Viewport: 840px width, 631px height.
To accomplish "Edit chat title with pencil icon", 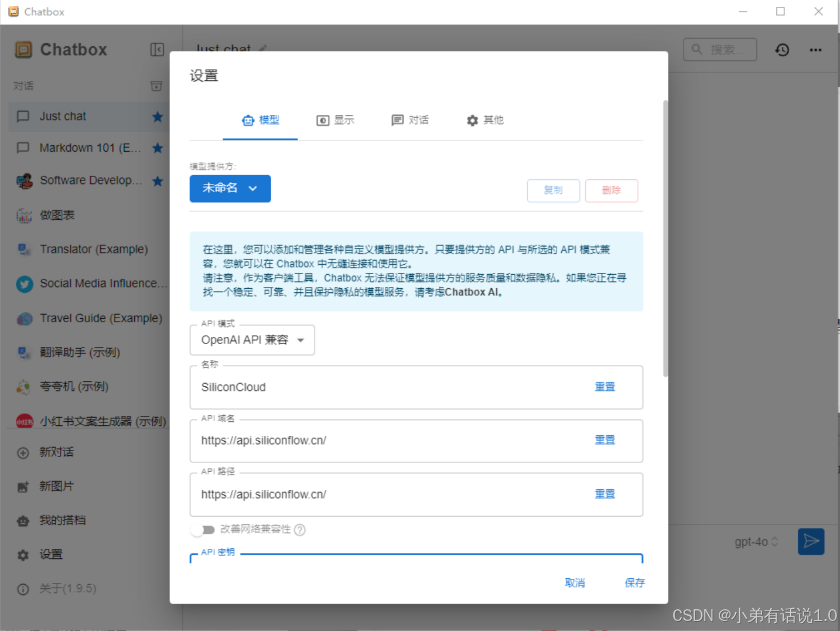I will (x=262, y=48).
